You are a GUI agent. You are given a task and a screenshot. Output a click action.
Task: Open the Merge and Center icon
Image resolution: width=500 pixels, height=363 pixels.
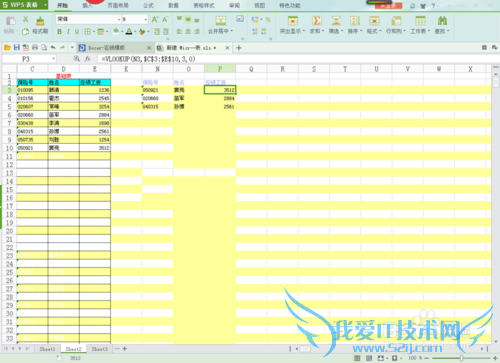click(x=221, y=21)
